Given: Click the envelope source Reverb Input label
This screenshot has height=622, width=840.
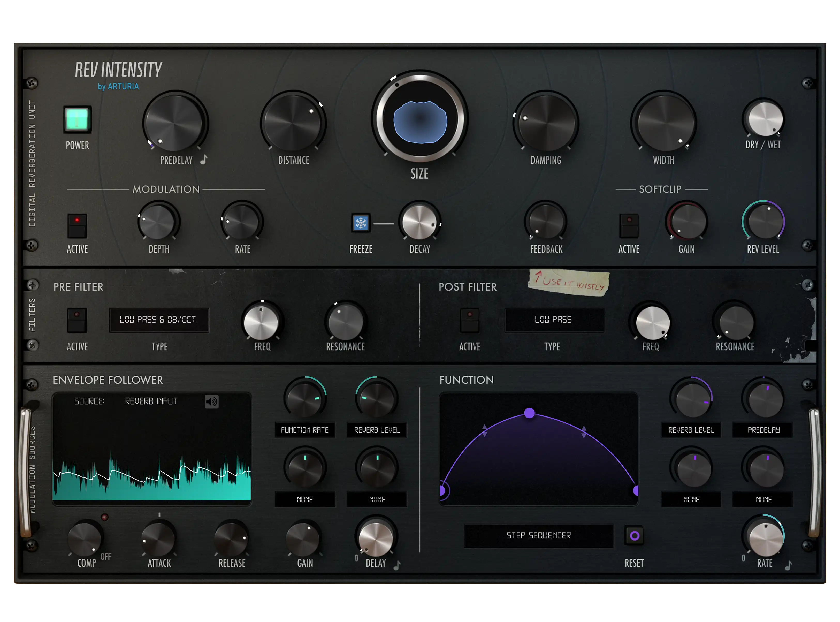Looking at the screenshot, I should [151, 401].
